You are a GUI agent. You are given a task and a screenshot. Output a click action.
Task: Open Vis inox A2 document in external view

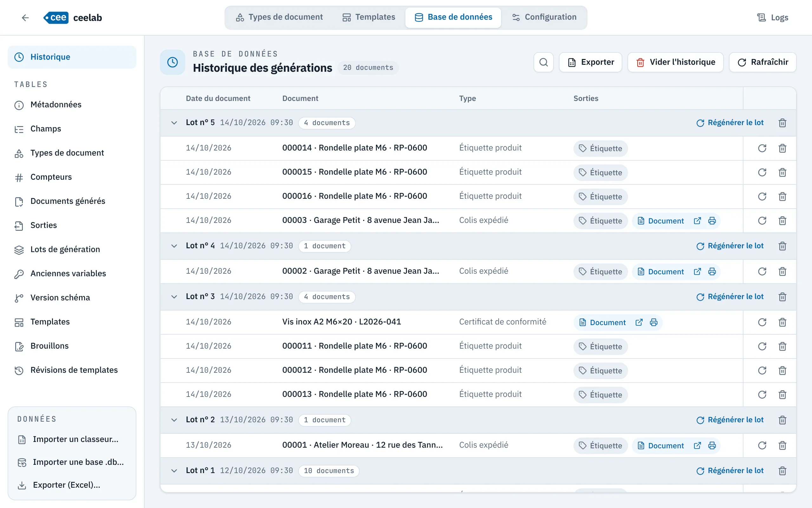click(639, 322)
